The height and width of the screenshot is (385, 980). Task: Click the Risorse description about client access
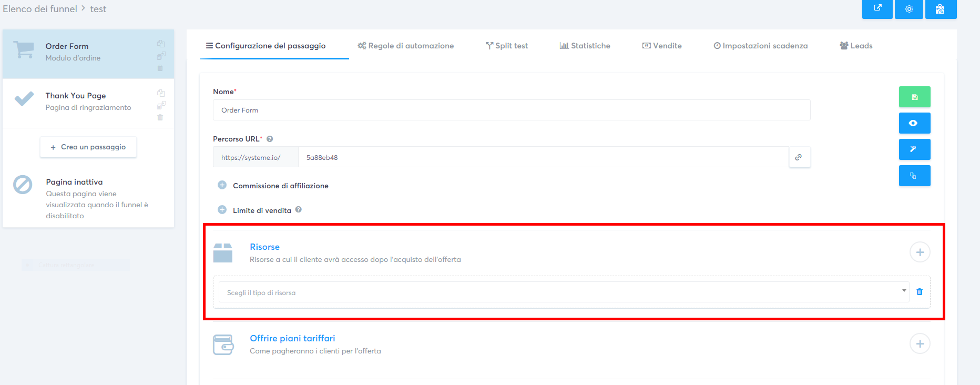tap(355, 259)
